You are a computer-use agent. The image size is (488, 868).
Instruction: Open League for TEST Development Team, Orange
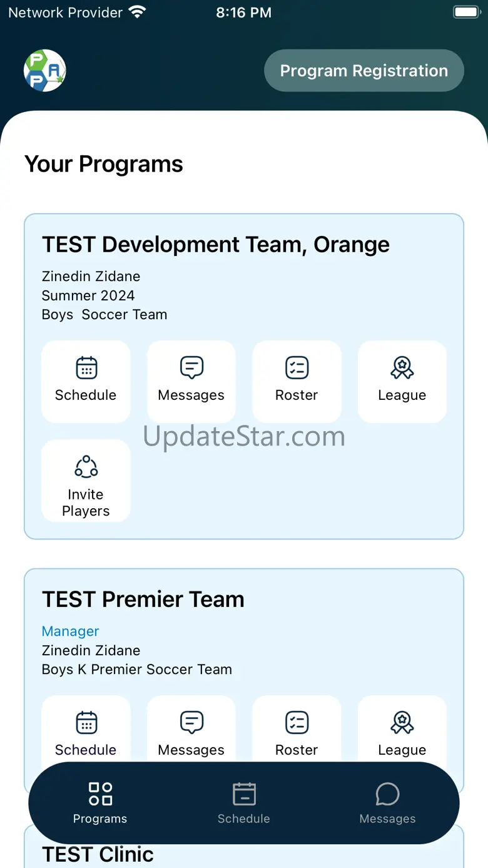click(x=402, y=380)
